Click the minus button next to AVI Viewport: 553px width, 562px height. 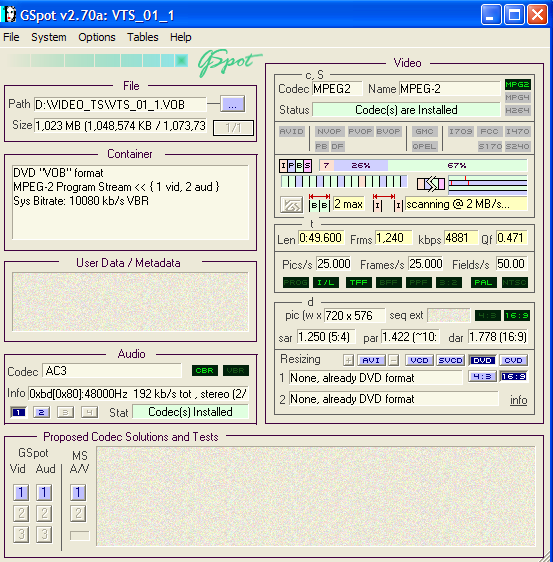394,360
